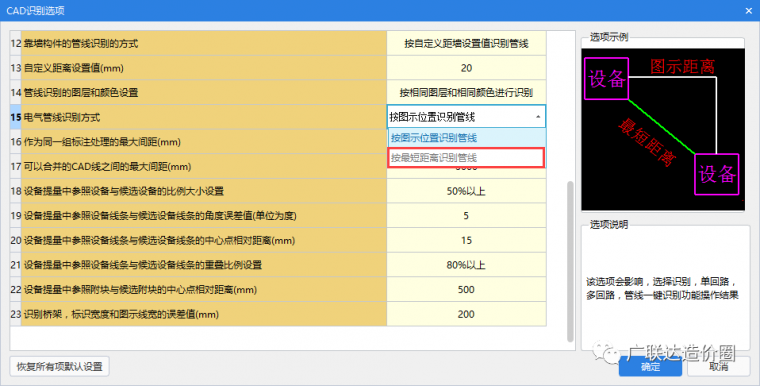The width and height of the screenshot is (760, 386).
Task: Select row 18 设备提量比例大小设置
Action: pos(204,191)
